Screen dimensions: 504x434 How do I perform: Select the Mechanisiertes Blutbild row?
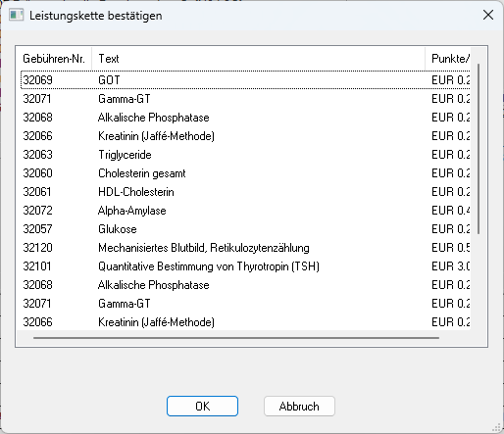(245, 248)
